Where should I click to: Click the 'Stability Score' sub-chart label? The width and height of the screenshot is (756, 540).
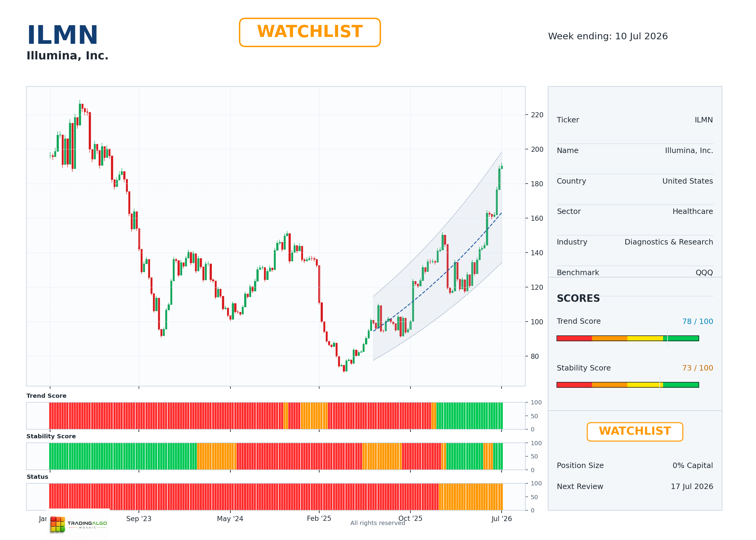tap(51, 436)
